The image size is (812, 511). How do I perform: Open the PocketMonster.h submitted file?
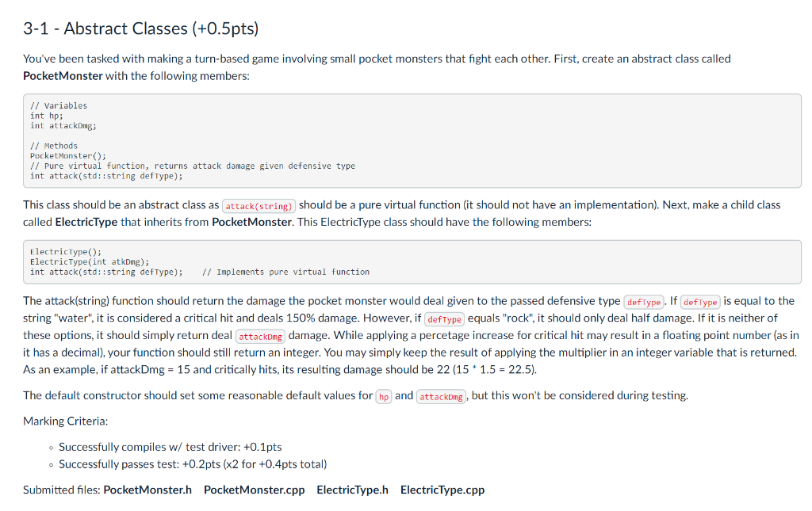click(147, 490)
